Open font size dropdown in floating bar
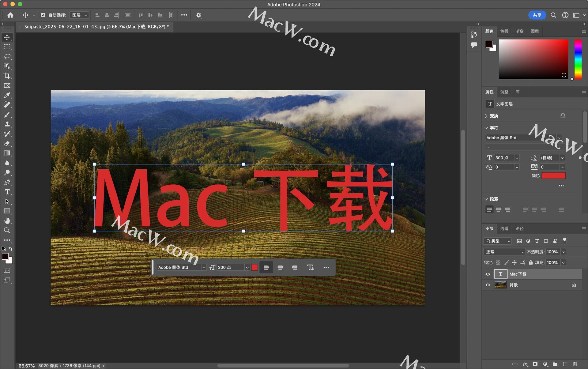This screenshot has width=588, height=369. click(x=247, y=267)
